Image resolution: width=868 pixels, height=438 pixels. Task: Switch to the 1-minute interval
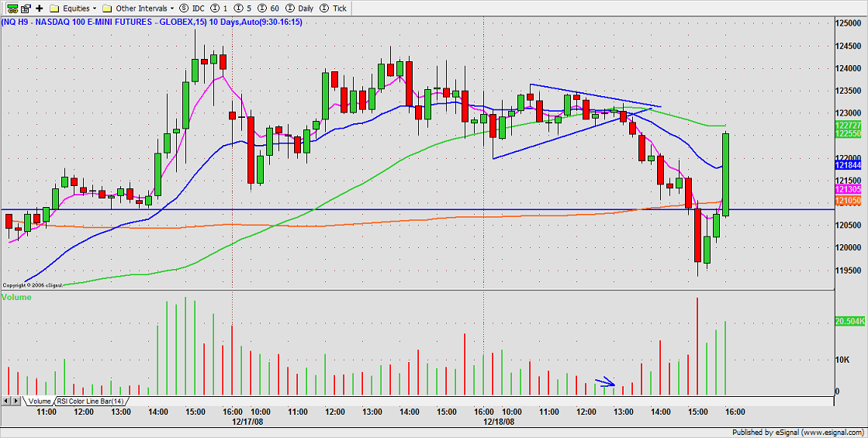(219, 9)
